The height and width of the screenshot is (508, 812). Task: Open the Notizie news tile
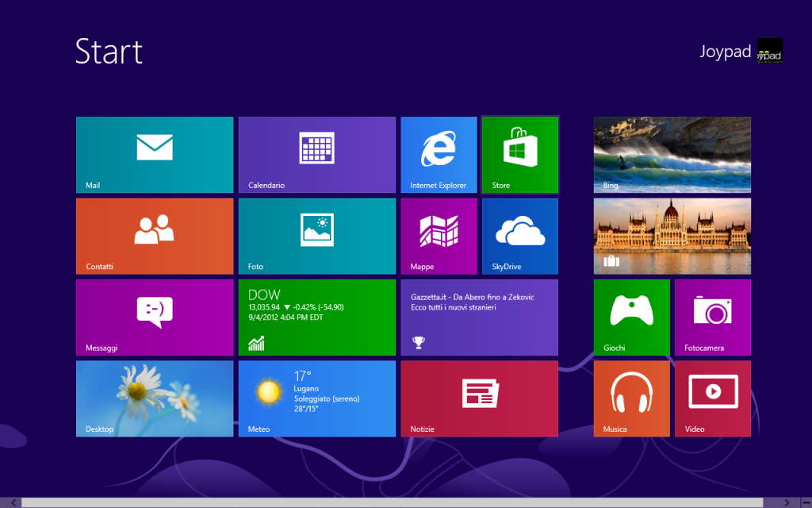click(480, 398)
